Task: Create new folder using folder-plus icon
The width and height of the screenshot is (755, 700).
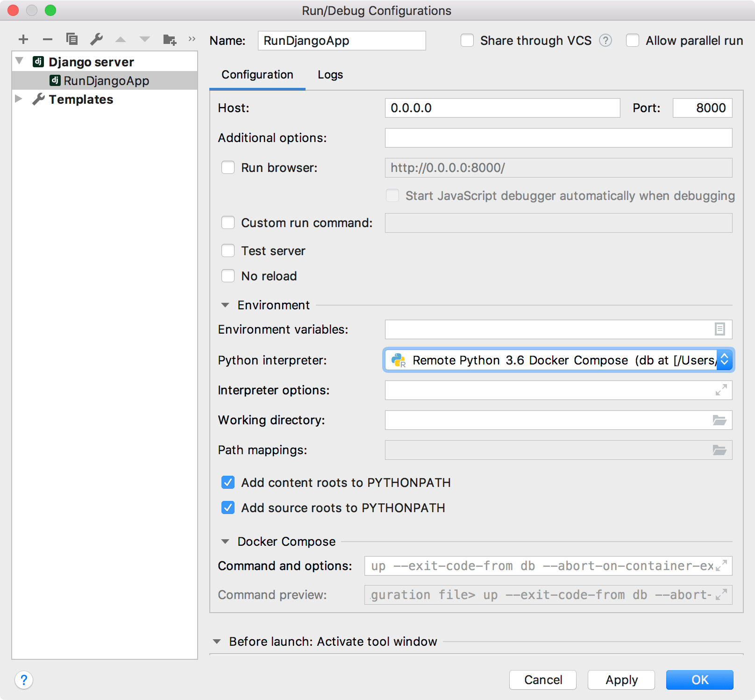Action: click(170, 39)
